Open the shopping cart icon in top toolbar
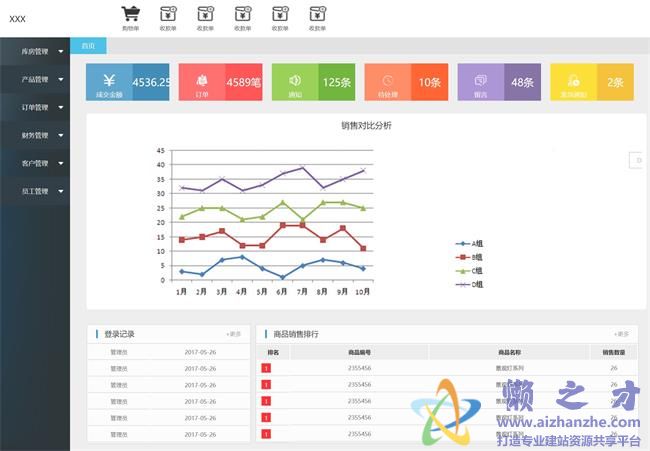Viewport: 650px width, 451px height. point(131,14)
